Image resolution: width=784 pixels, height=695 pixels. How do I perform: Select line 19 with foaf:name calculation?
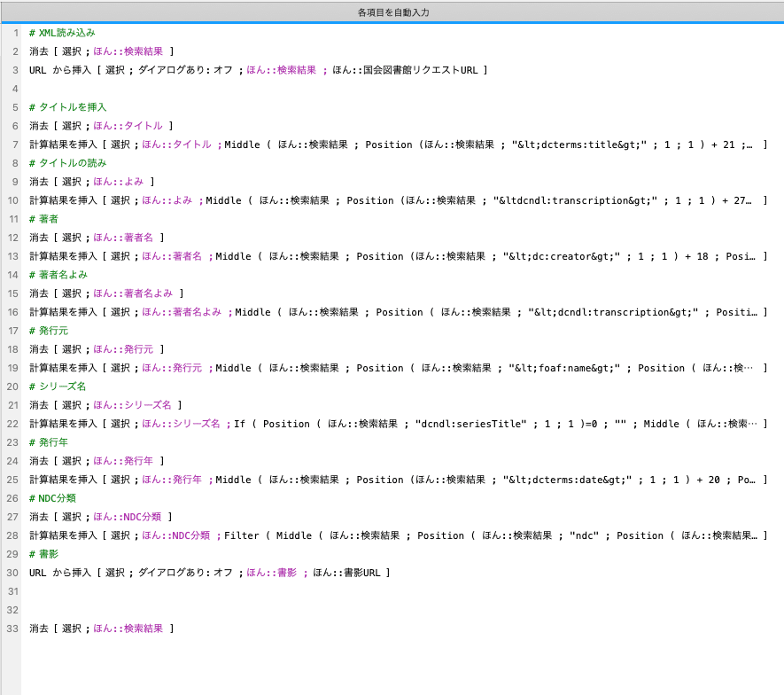pos(398,368)
